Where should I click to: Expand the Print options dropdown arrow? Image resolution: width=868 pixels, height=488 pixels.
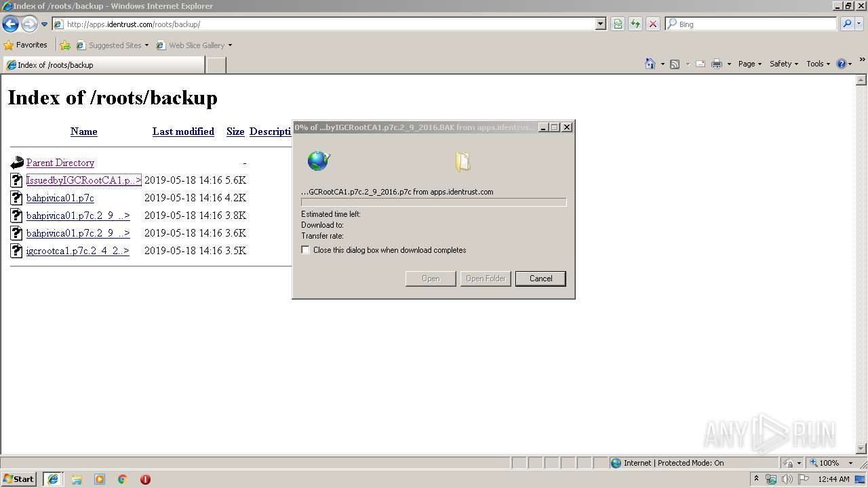729,64
